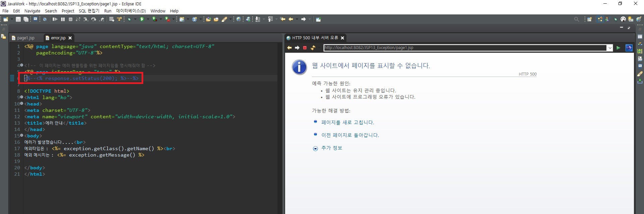Screen dimensions: 644x214
Task: Click the red Stop loading icon
Action: (305, 48)
